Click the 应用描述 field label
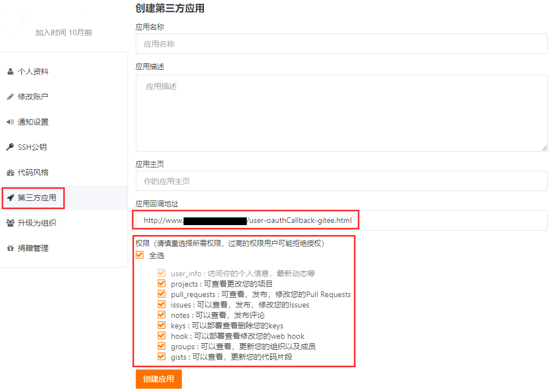 pyautogui.click(x=150, y=67)
